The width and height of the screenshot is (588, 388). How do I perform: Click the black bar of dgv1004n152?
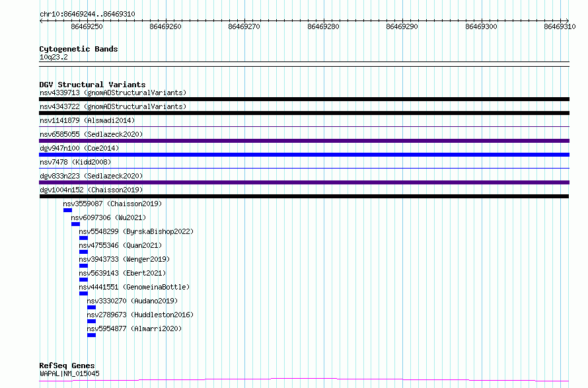pyautogui.click(x=304, y=196)
